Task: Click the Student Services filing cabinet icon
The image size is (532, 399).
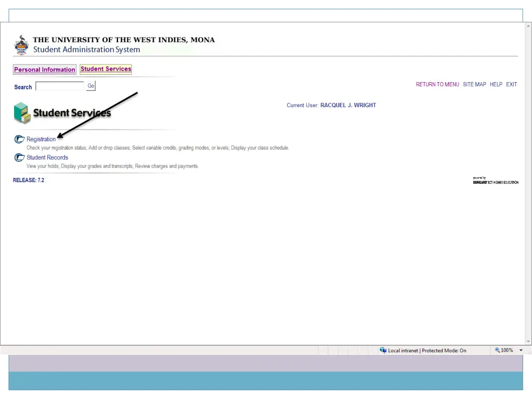Action: pos(22,113)
